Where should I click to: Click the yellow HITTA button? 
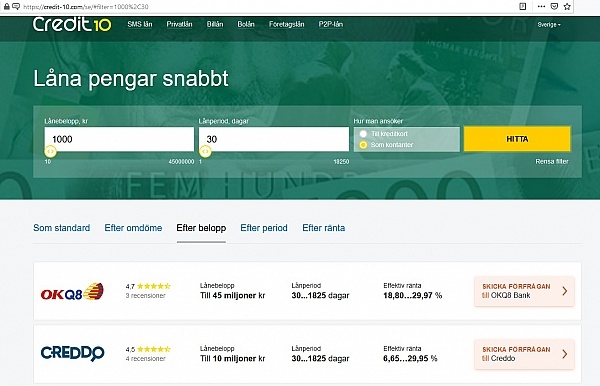[x=517, y=139]
